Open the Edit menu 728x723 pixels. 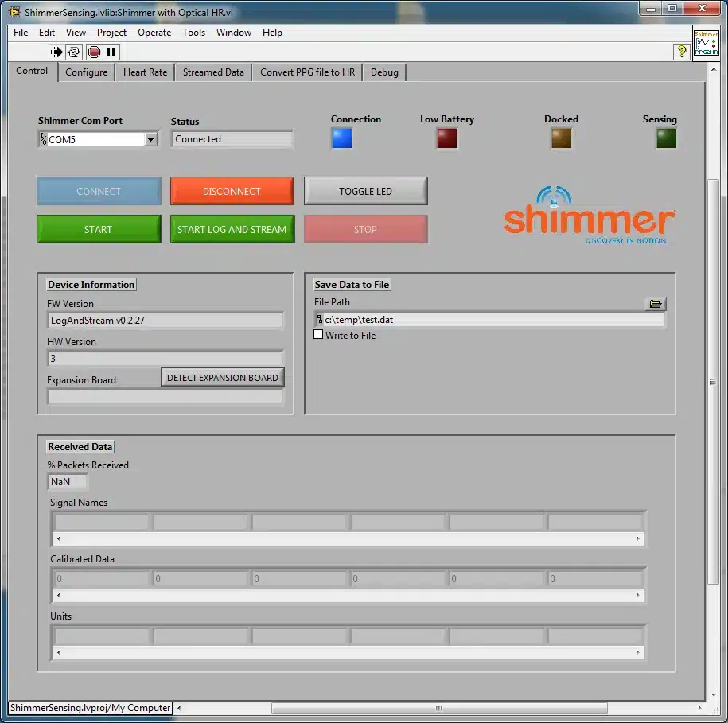(x=46, y=33)
